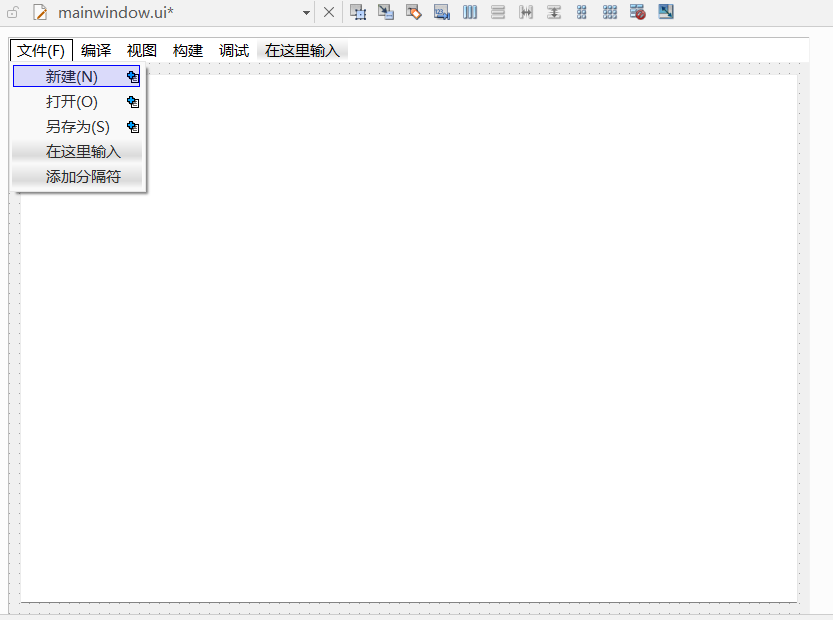The height and width of the screenshot is (620, 833).
Task: Lay out vertically in splitter
Action: pyautogui.click(x=554, y=12)
